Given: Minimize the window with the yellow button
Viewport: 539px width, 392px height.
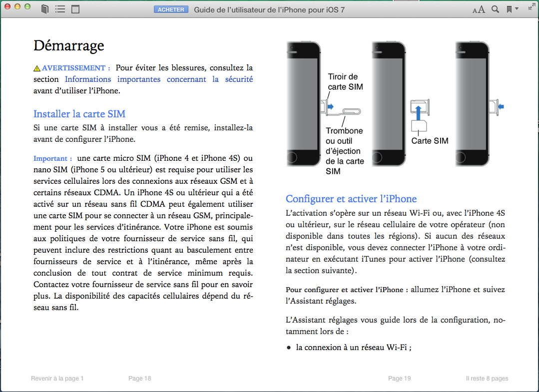Looking at the screenshot, I should pos(17,6).
